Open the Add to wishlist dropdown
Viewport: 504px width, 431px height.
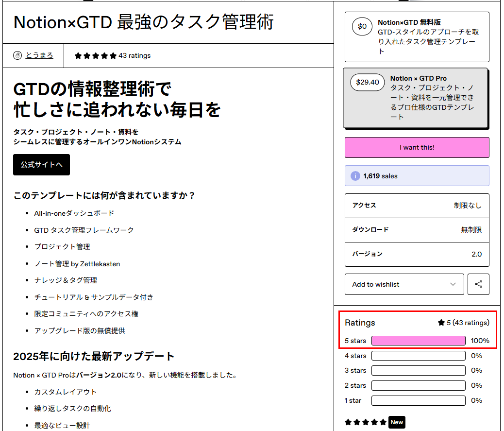(404, 284)
